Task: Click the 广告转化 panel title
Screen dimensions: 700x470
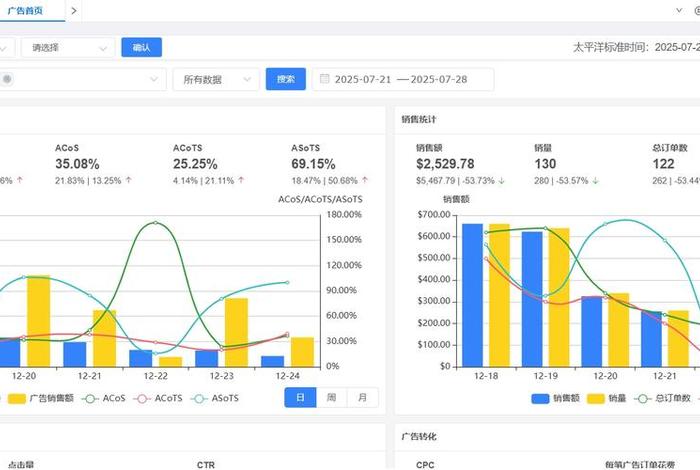Action: (419, 437)
